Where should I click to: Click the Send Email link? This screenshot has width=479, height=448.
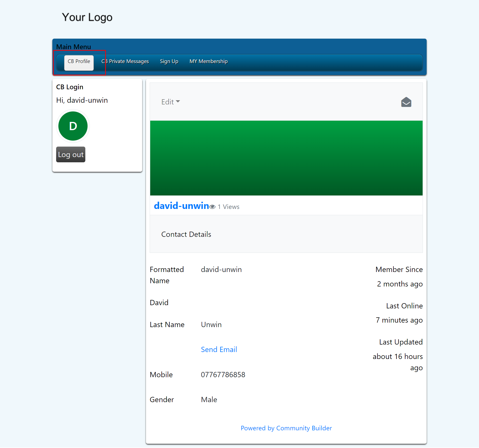click(x=219, y=350)
